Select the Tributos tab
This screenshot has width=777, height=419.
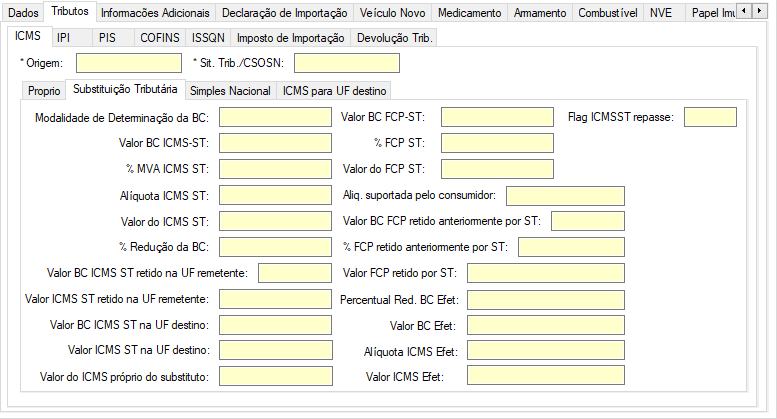[x=70, y=11]
